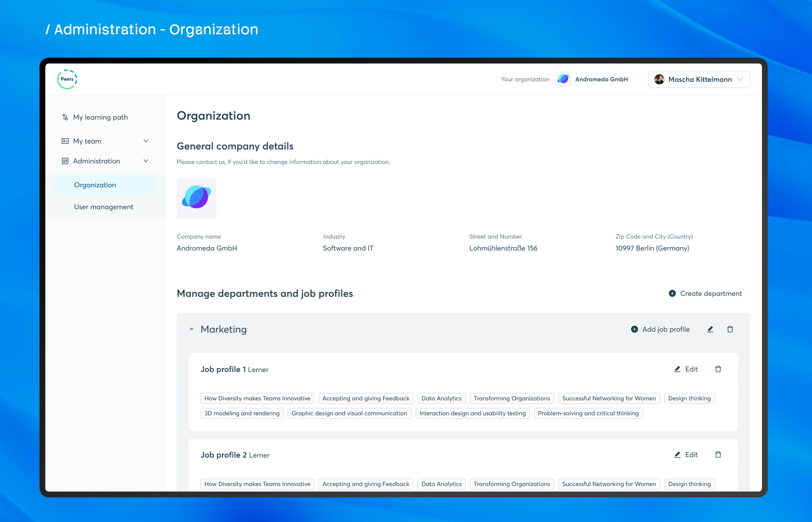This screenshot has width=812, height=522.
Task: Click the Andromeda logo beside Andromeda GmbH in the header
Action: [563, 79]
